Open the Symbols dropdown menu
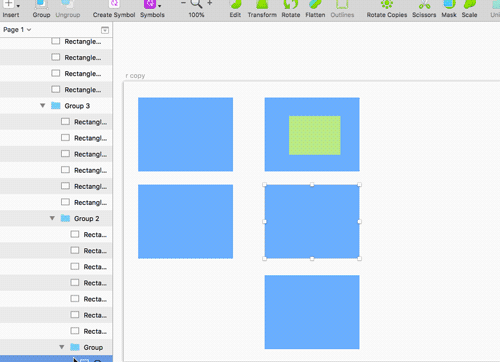 (x=152, y=4)
